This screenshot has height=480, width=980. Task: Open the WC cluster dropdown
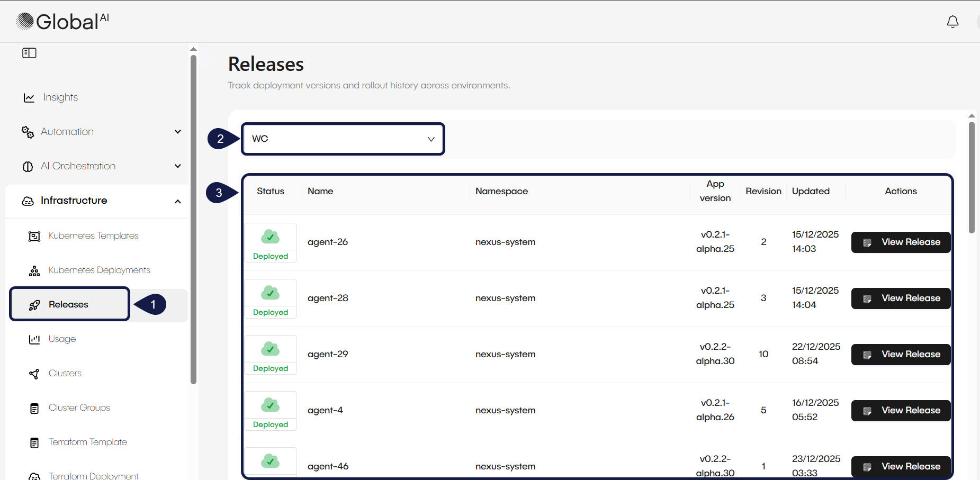(x=343, y=139)
